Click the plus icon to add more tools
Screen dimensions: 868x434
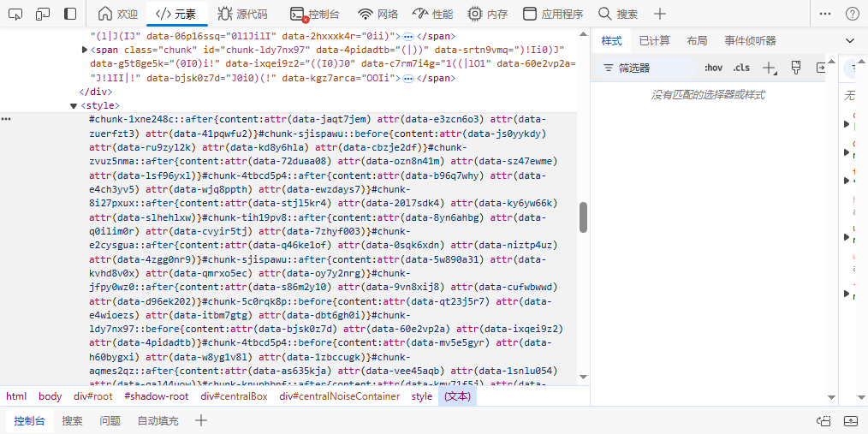[x=659, y=14]
